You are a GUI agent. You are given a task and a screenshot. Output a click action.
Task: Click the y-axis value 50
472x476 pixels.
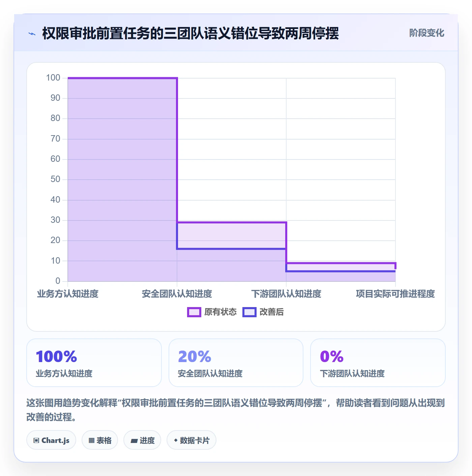point(55,179)
